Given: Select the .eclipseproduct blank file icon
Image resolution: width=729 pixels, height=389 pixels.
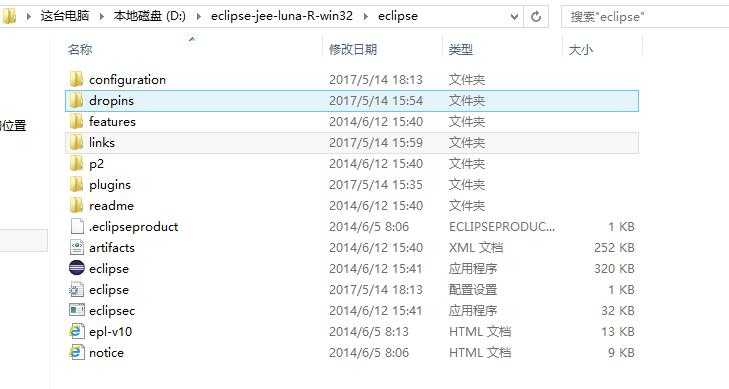Looking at the screenshot, I should [77, 226].
